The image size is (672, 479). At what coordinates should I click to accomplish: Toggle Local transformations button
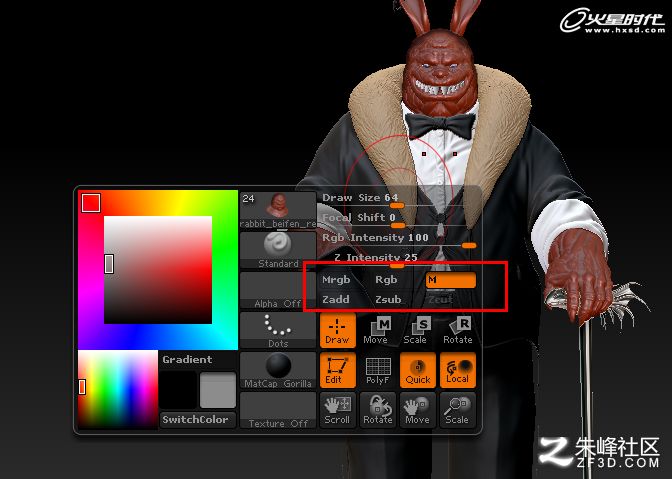pyautogui.click(x=458, y=370)
